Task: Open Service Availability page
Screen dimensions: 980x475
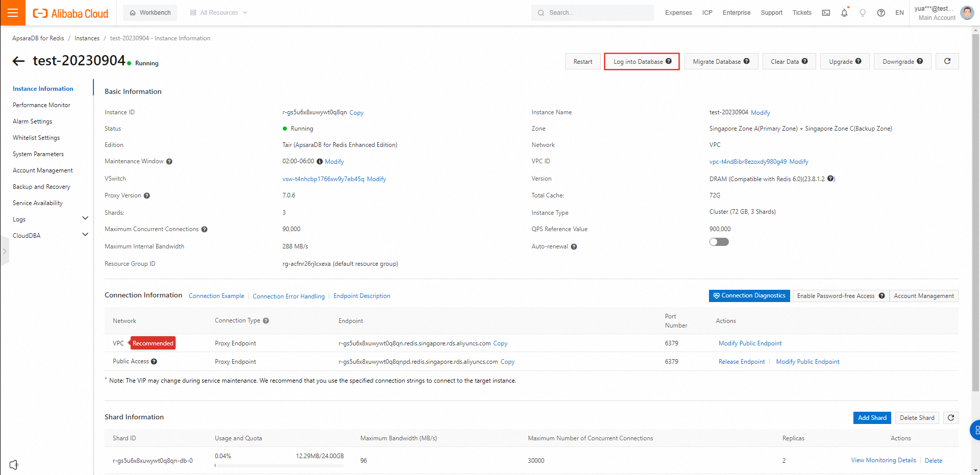Action: pyautogui.click(x=38, y=203)
